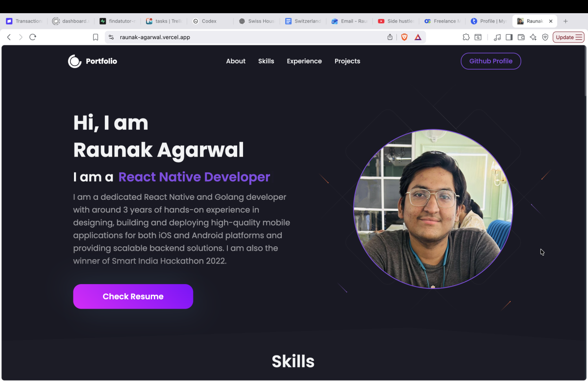This screenshot has width=588, height=382.
Task: Open the Brave VPN shield icon
Action: click(x=545, y=37)
